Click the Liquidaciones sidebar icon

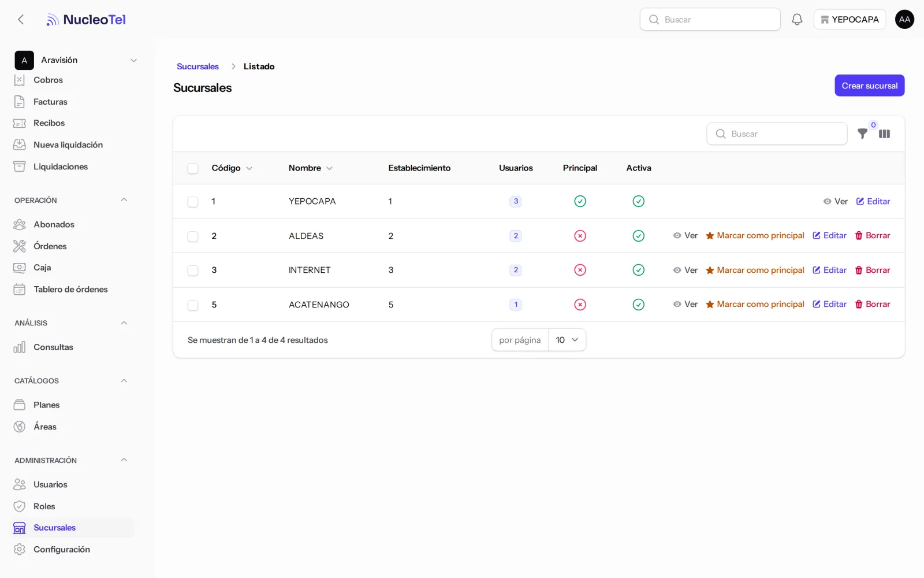pyautogui.click(x=20, y=166)
